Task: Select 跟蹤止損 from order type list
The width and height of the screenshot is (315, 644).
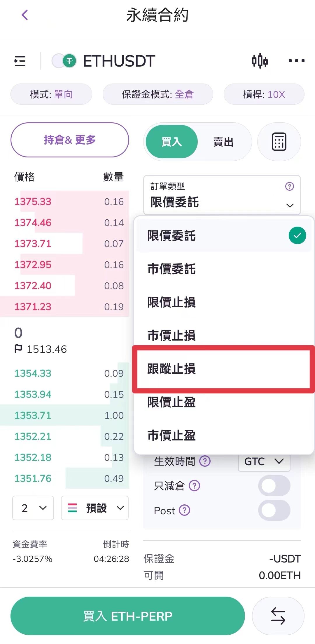Action: point(223,369)
